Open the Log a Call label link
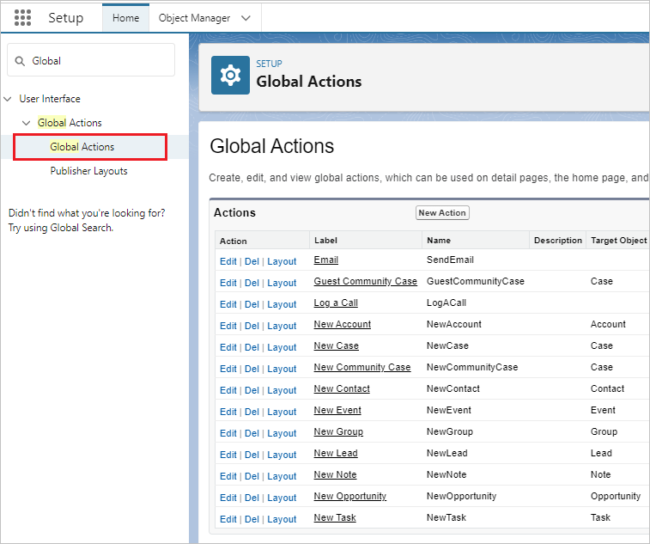This screenshot has height=544, width=650. [336, 303]
